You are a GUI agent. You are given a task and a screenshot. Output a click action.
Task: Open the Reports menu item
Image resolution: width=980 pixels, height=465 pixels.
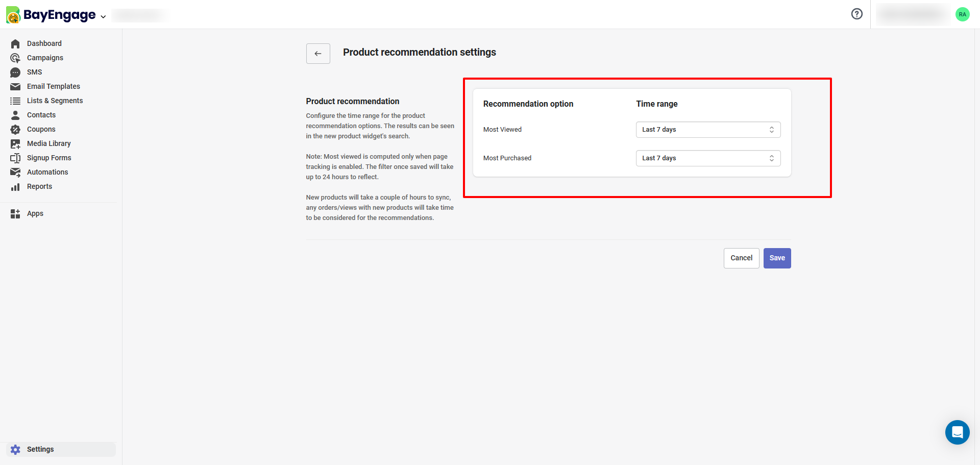(x=39, y=186)
